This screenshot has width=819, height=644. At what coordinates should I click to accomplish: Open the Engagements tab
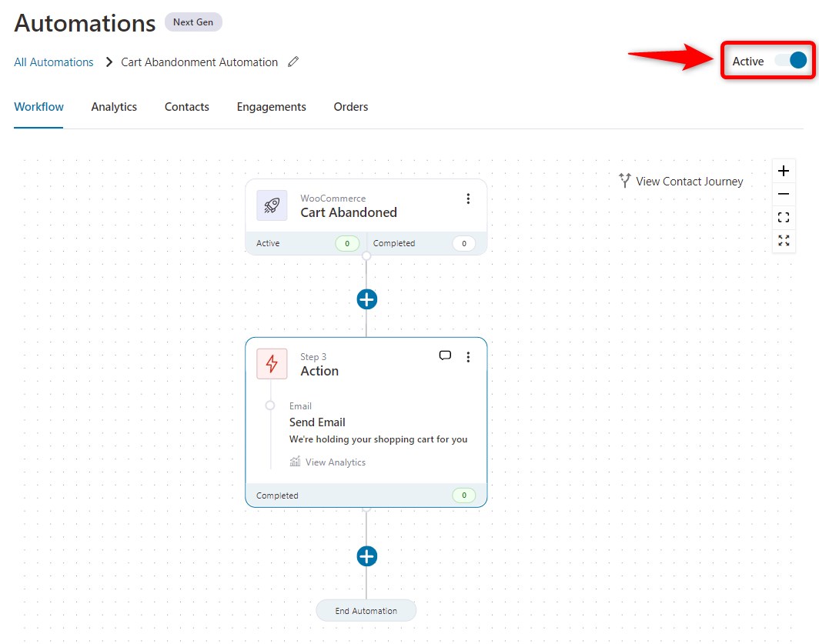pos(271,106)
